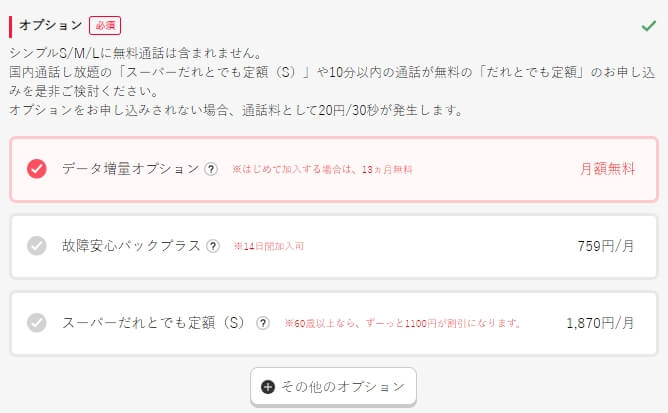Expand the その他のオプション button
668x413 pixels.
click(x=333, y=387)
